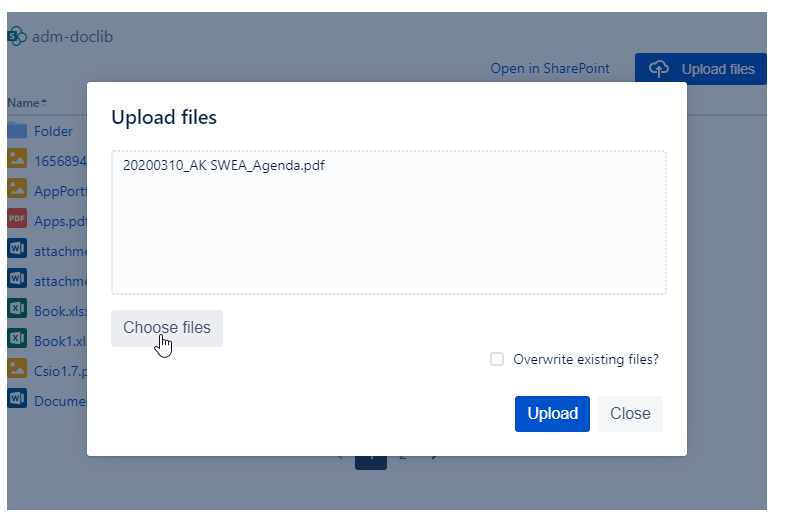
Task: Enable the Overwrite existing files checkbox
Action: pyautogui.click(x=497, y=360)
